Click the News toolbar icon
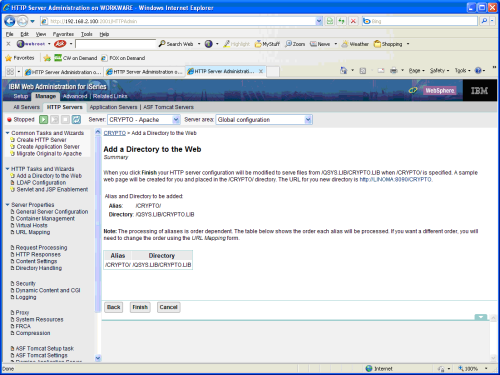The image size is (500, 375). tap(313, 44)
